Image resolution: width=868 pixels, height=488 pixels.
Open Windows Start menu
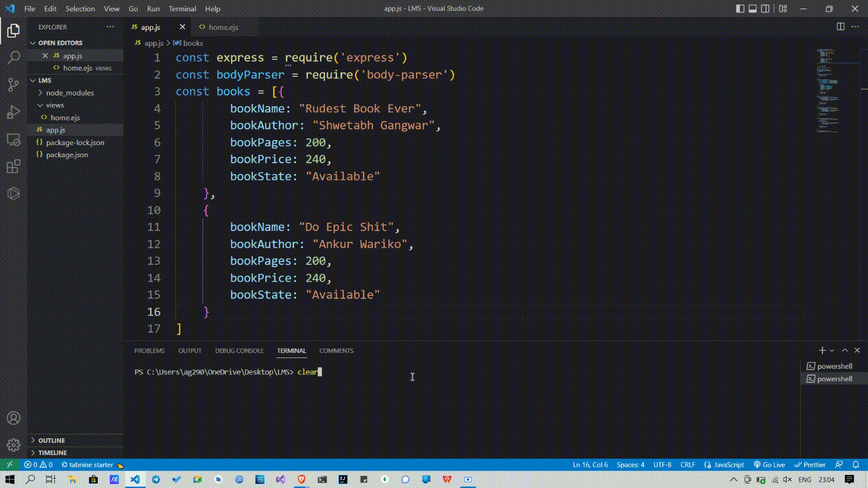pyautogui.click(x=10, y=480)
